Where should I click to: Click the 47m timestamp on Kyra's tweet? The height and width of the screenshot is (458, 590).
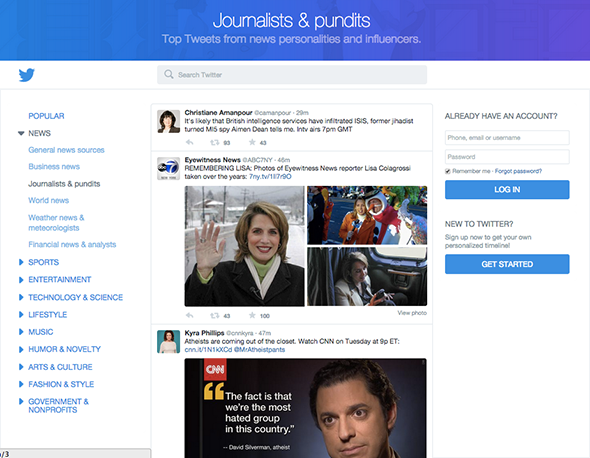(x=265, y=333)
